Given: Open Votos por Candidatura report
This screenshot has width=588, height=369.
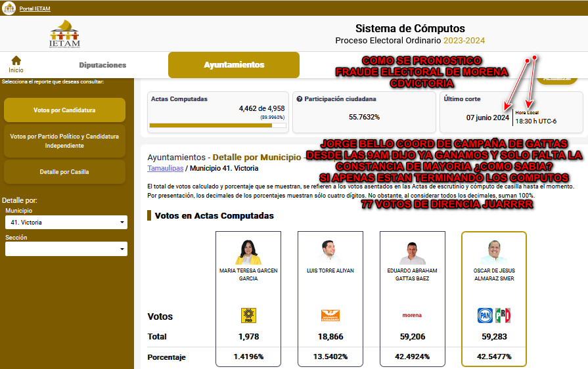Looking at the screenshot, I should point(64,110).
